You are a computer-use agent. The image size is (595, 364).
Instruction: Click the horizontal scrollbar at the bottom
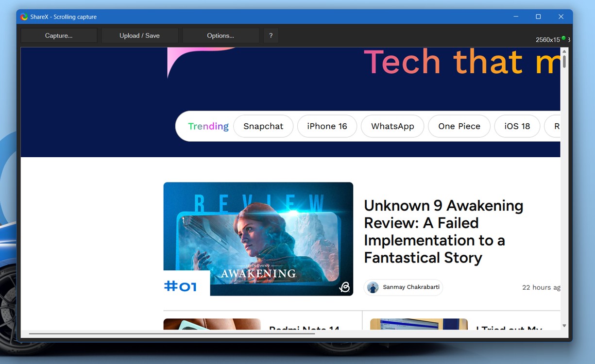(171, 333)
